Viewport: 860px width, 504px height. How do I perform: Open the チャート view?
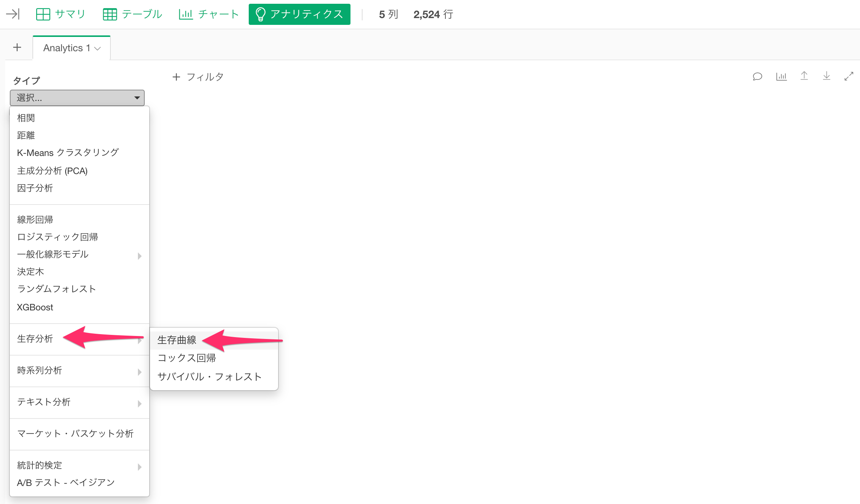(209, 14)
